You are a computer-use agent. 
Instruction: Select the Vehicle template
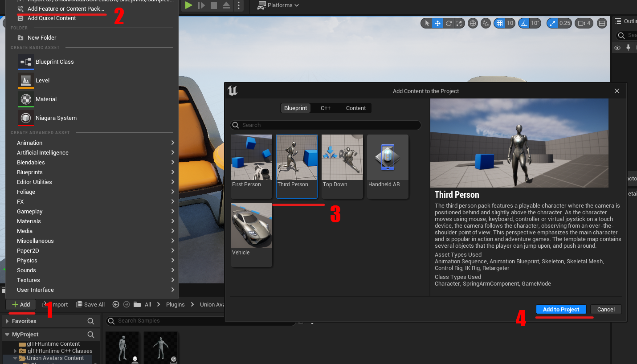(251, 235)
